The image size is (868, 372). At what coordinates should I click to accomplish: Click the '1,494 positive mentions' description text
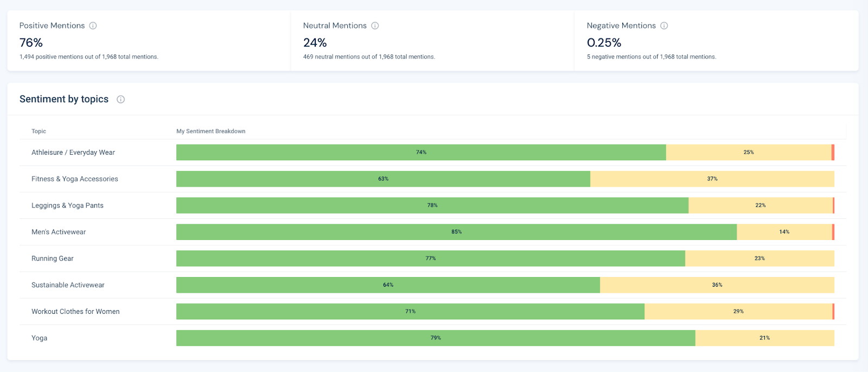tap(89, 56)
